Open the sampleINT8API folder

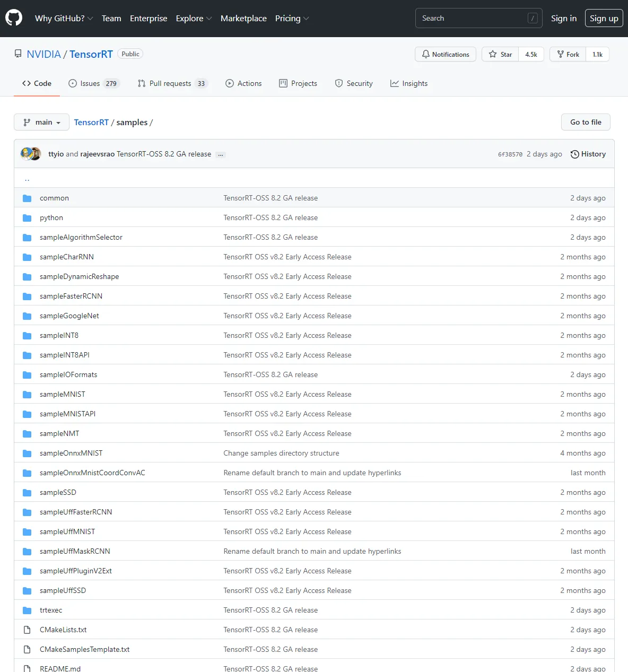[x=65, y=355]
